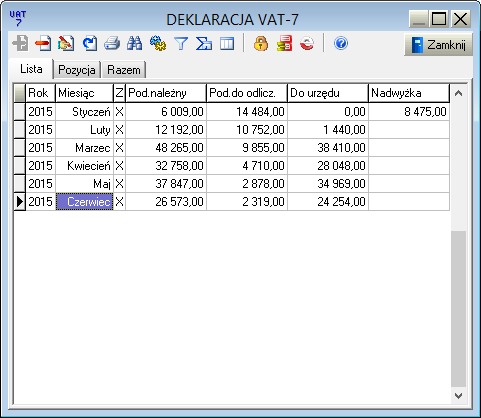Click the value 34 969,00
Screen dimensions: 481x418
pos(342,184)
